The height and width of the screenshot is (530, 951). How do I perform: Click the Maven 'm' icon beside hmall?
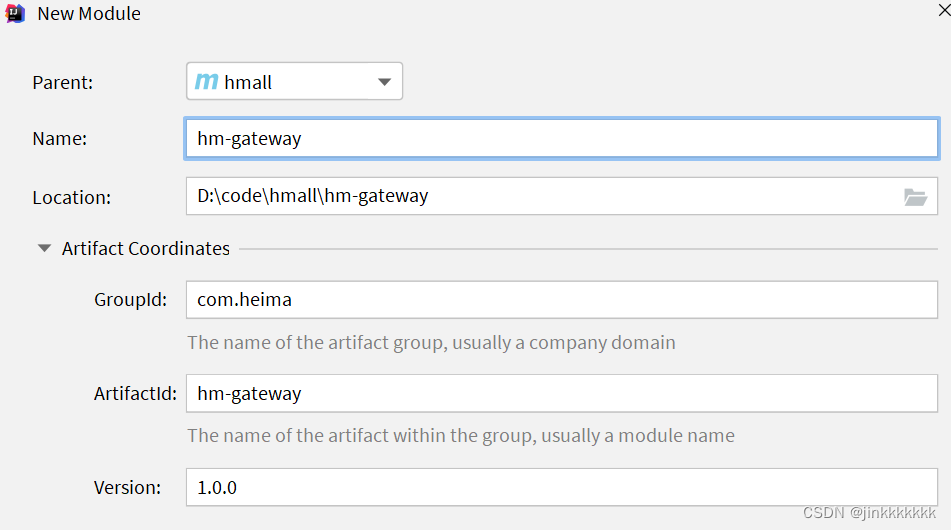click(206, 81)
